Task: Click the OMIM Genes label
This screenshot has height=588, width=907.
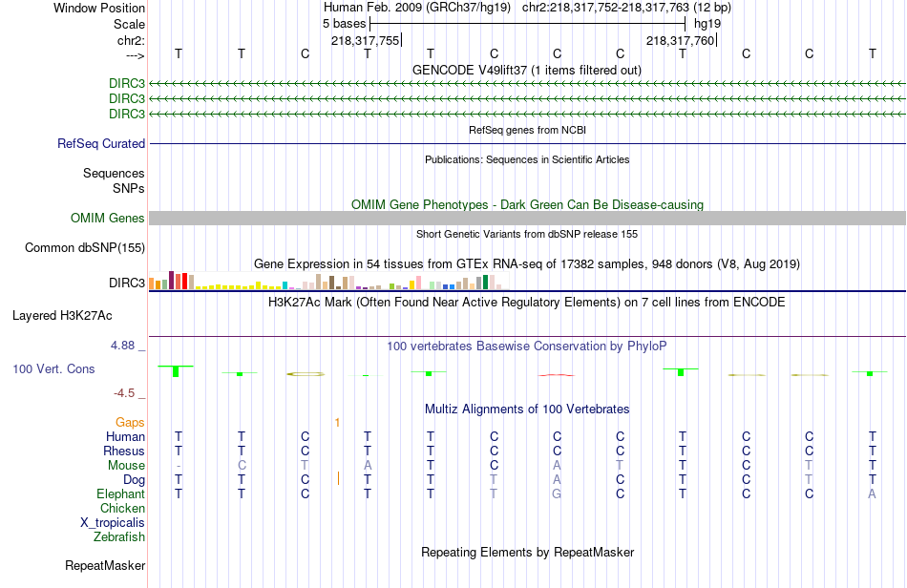Action: pyautogui.click(x=108, y=218)
